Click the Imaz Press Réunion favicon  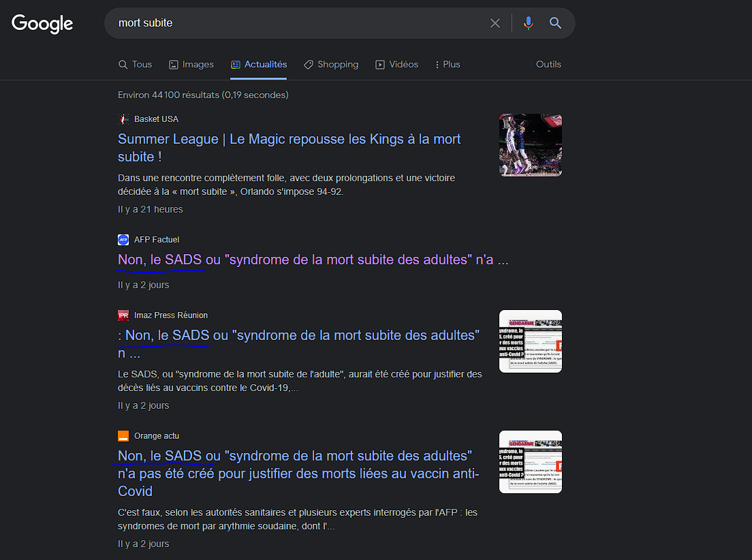click(x=123, y=315)
